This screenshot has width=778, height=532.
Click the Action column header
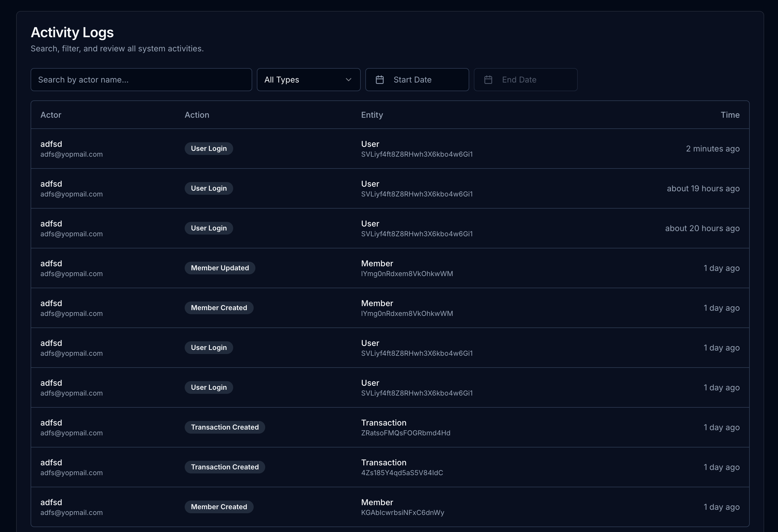(197, 115)
